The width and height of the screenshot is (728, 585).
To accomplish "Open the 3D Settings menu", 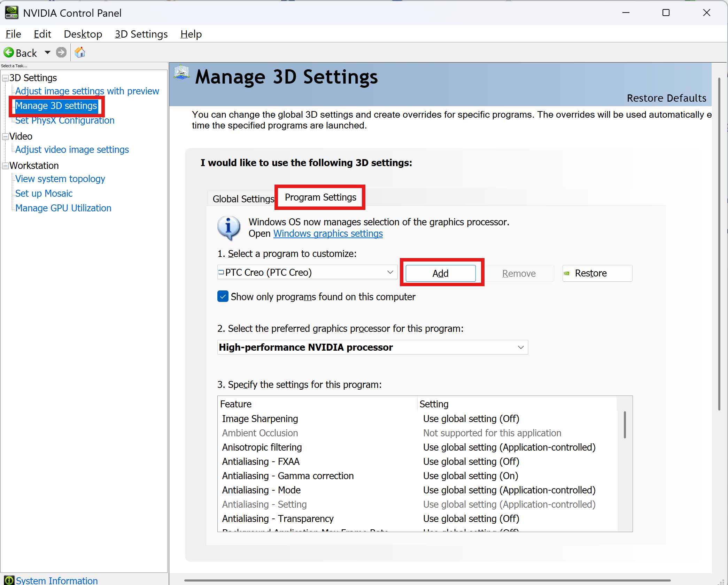I will tap(141, 34).
